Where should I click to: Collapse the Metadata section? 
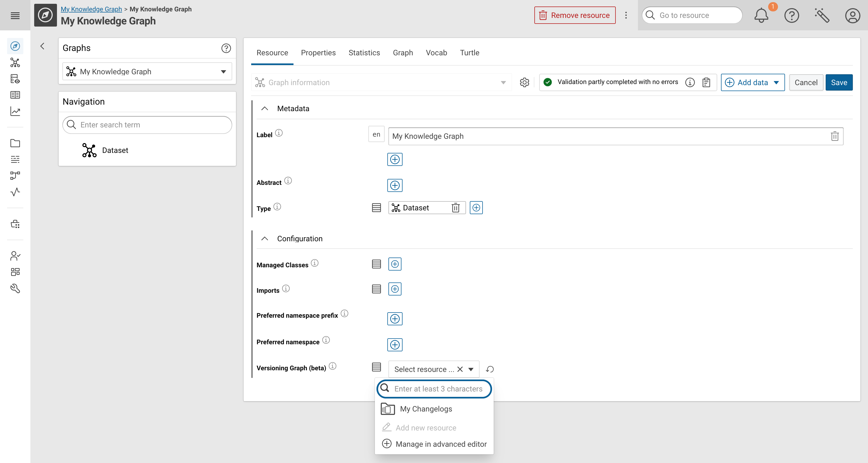265,108
